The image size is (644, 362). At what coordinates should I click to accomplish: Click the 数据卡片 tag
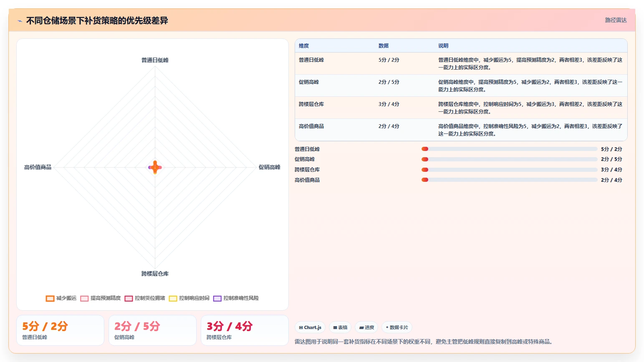click(x=397, y=327)
